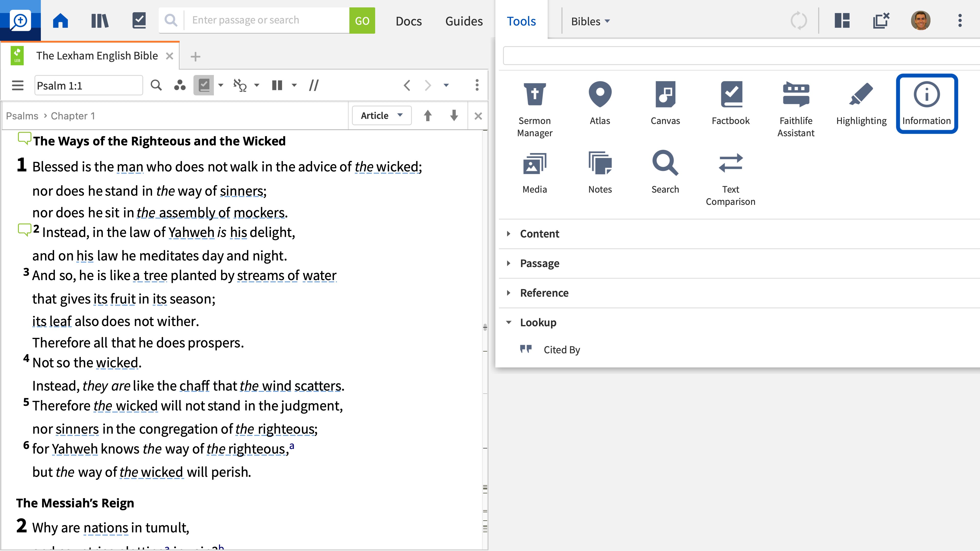The width and height of the screenshot is (980, 551).
Task: Open the parallel resources dropdown arrow
Action: (294, 85)
